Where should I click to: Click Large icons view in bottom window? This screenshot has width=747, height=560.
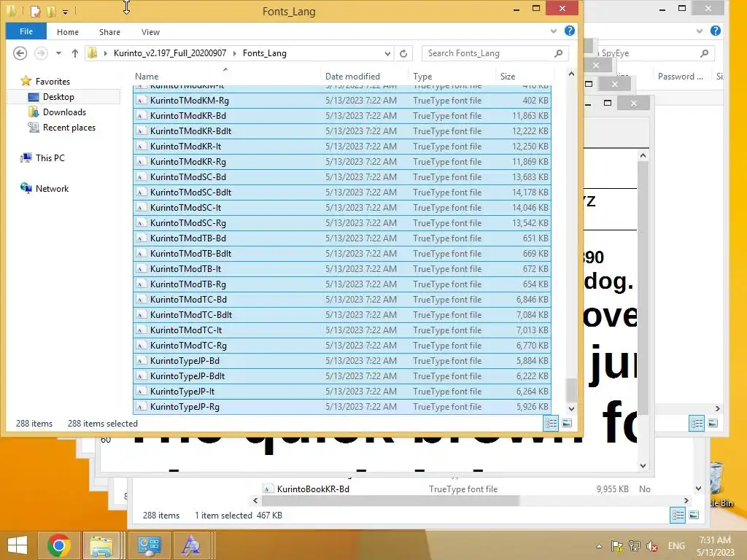click(694, 516)
